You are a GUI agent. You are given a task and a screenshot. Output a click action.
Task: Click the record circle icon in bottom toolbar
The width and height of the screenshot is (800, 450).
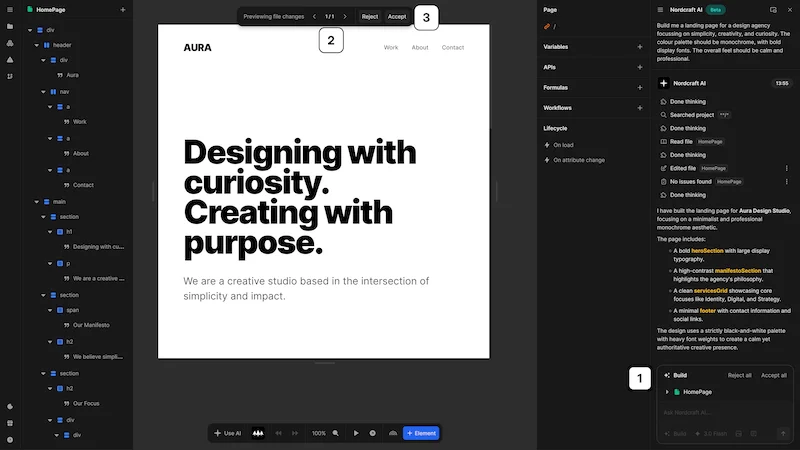[x=372, y=433]
